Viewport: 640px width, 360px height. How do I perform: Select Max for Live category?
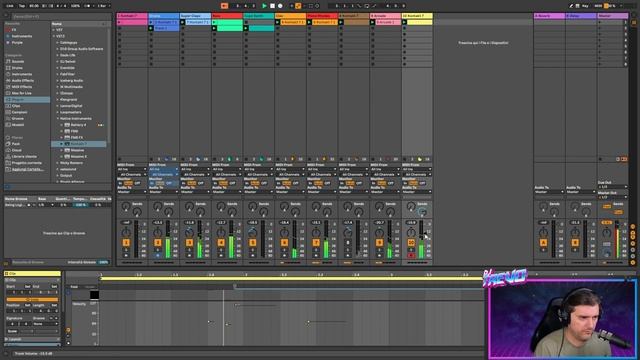[x=21, y=93]
